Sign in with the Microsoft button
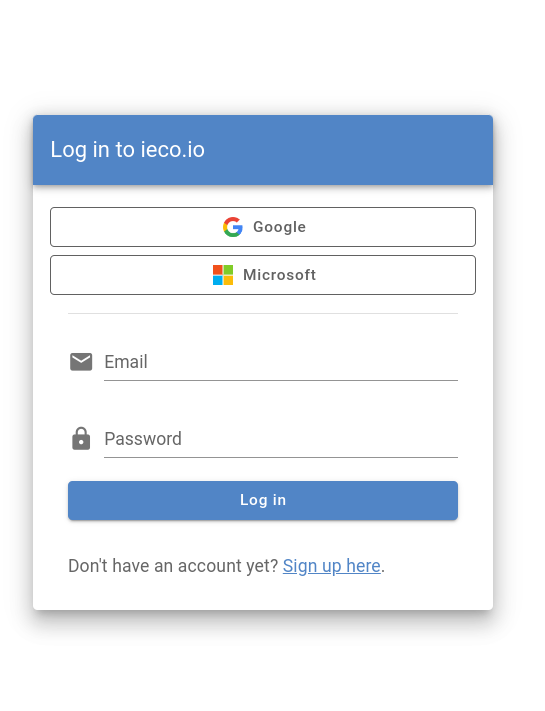 click(263, 275)
